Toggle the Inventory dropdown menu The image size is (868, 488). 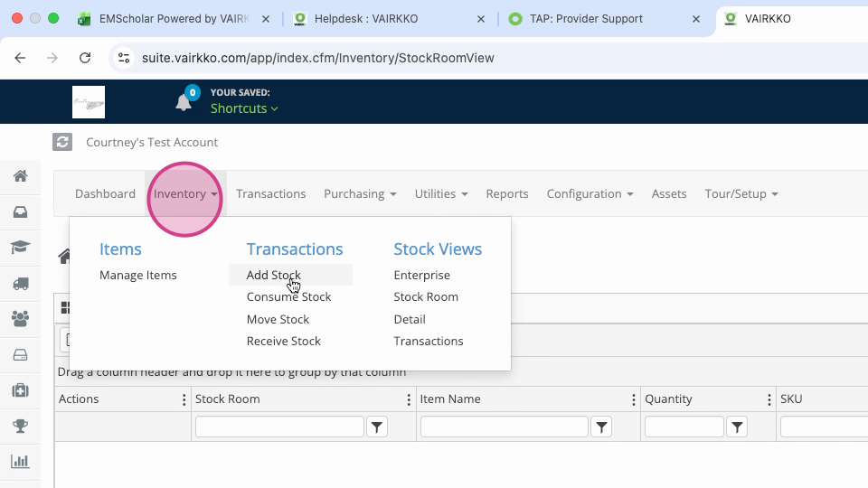pos(185,193)
